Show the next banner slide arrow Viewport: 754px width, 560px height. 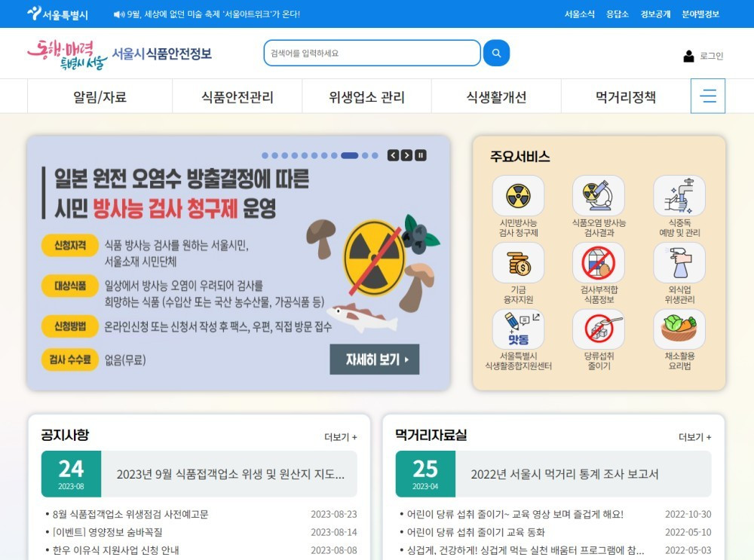(x=407, y=155)
